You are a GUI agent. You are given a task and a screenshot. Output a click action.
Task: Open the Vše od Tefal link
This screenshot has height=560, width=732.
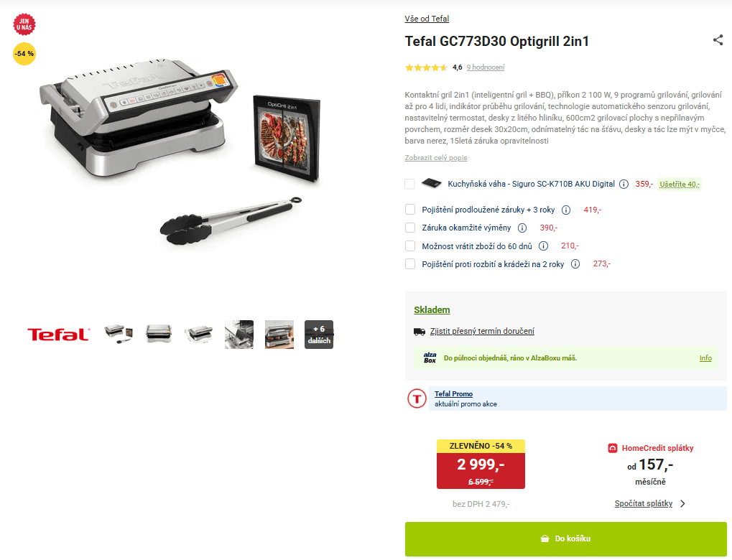[x=427, y=19]
